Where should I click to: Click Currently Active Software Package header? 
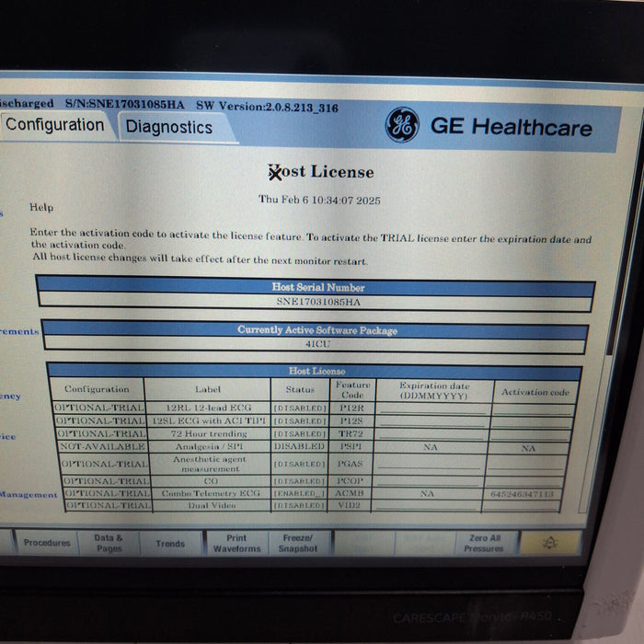[317, 330]
